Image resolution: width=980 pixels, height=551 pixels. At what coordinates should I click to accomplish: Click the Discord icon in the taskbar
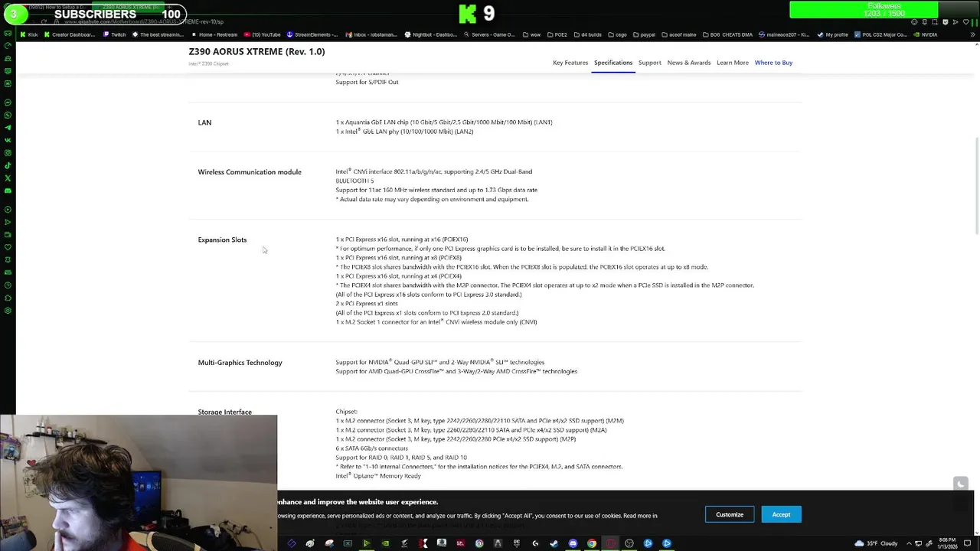(x=573, y=543)
